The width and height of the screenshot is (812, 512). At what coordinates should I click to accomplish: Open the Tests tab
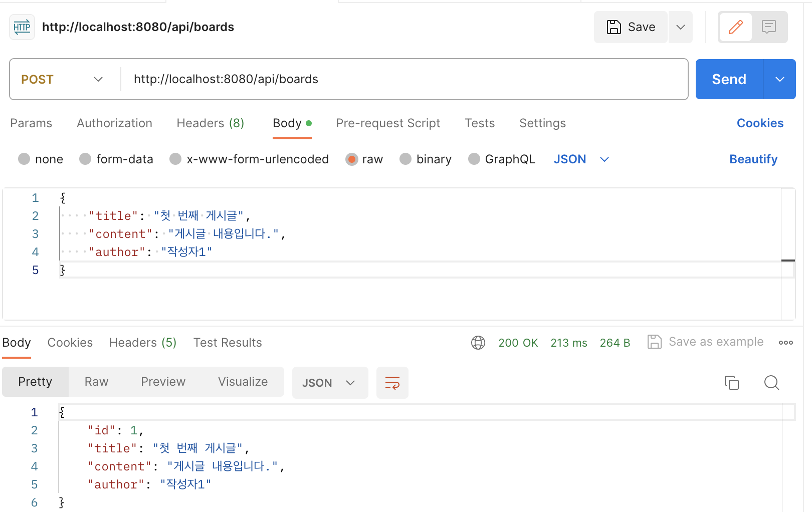[x=480, y=123]
